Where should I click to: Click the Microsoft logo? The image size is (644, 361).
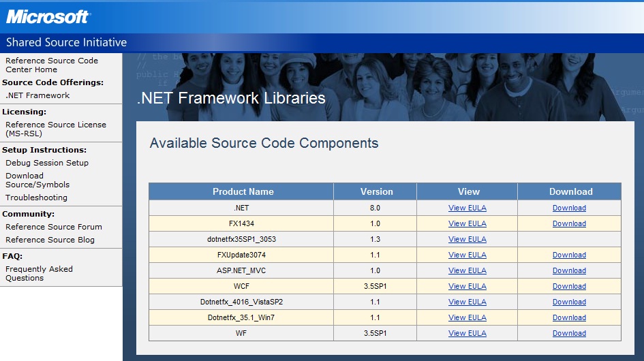(x=48, y=17)
